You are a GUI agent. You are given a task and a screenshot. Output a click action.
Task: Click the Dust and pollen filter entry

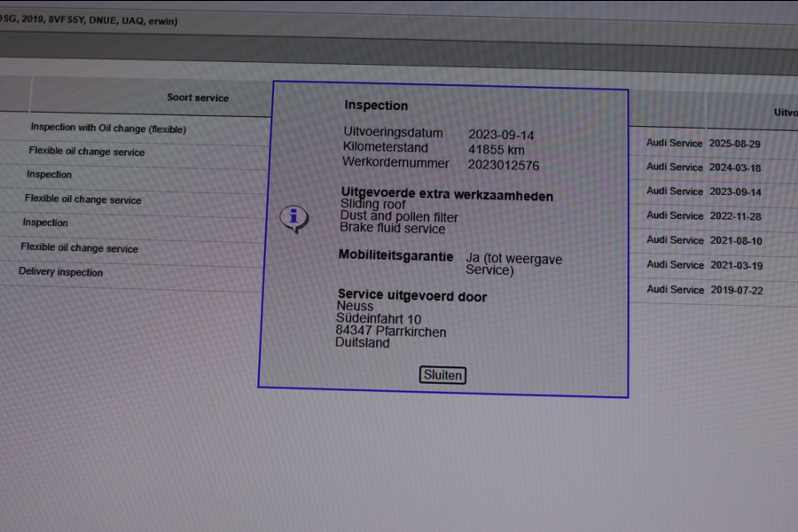click(x=399, y=216)
